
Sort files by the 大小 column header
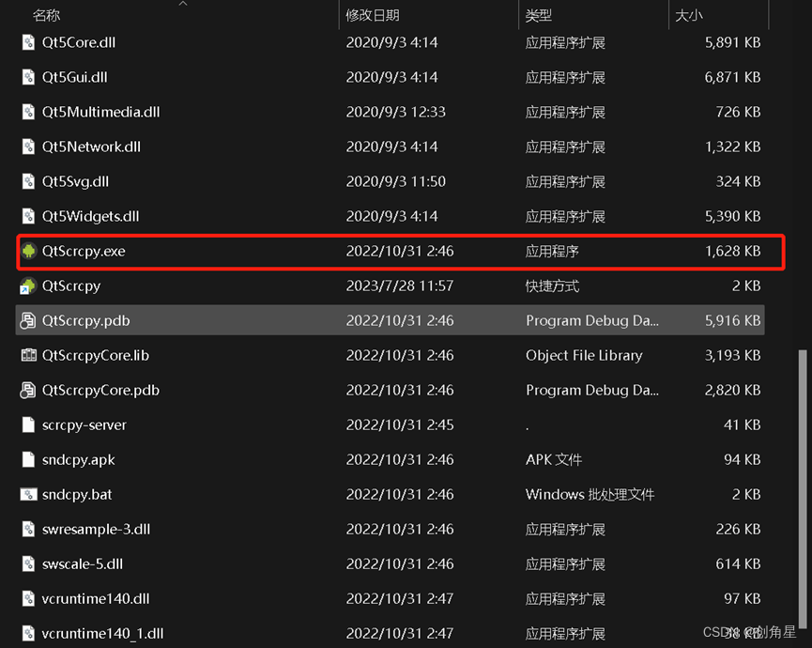pyautogui.click(x=689, y=16)
